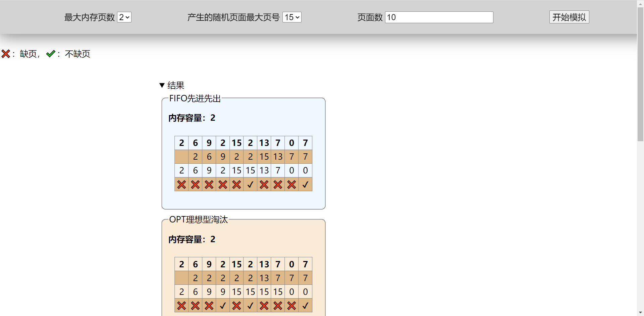Click the scrollbar down arrow
Image resolution: width=644 pixels, height=316 pixels.
coord(640,313)
